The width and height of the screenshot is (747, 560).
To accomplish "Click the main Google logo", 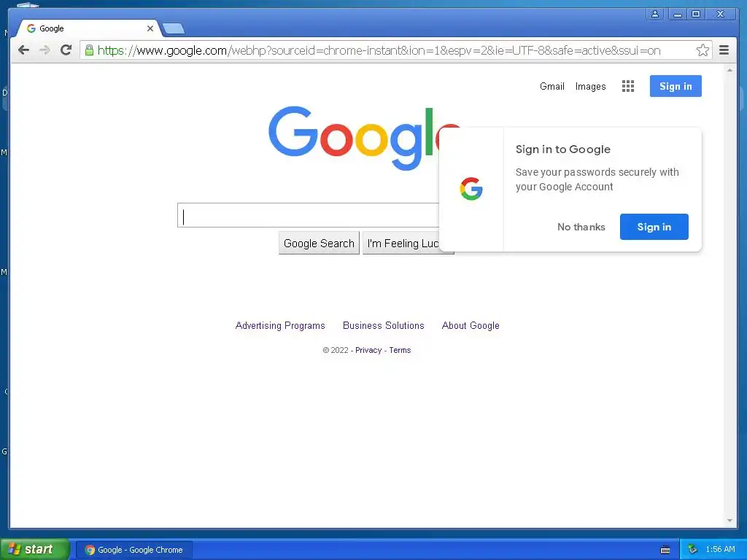I will coord(363,138).
